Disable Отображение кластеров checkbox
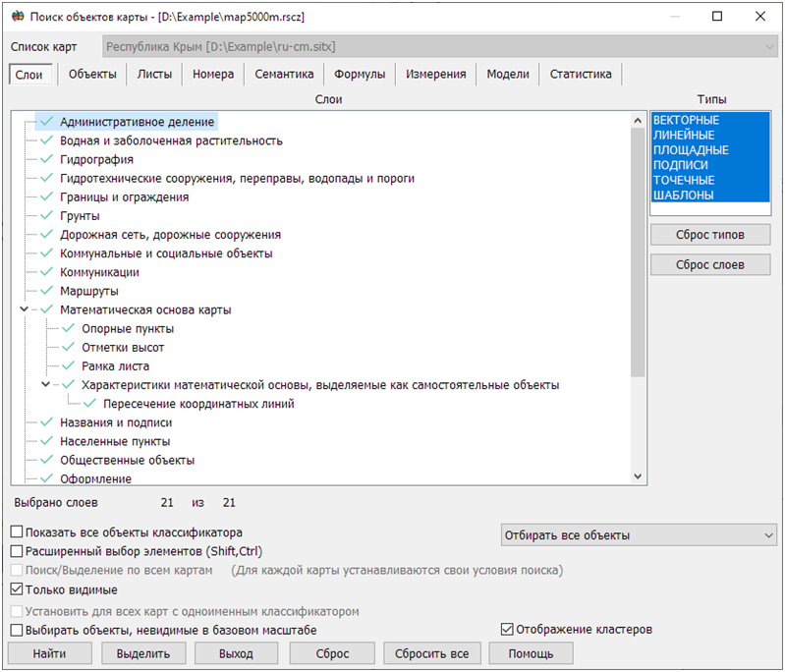 click(x=508, y=629)
